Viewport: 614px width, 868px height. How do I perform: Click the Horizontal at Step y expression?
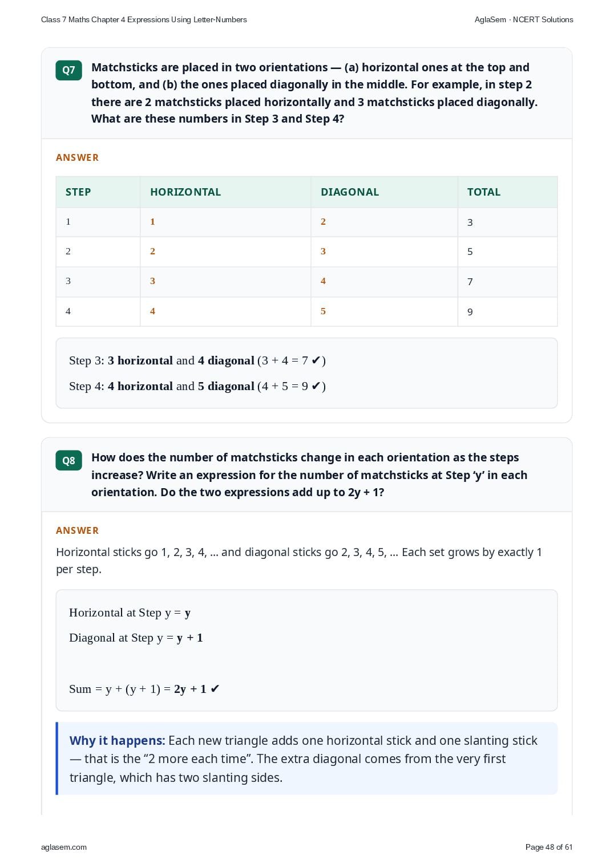click(130, 613)
